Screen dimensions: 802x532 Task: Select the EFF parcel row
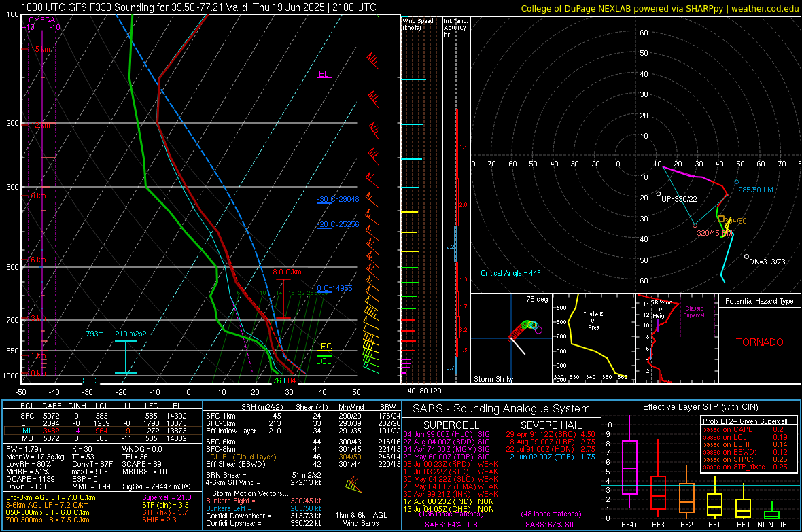pos(102,423)
